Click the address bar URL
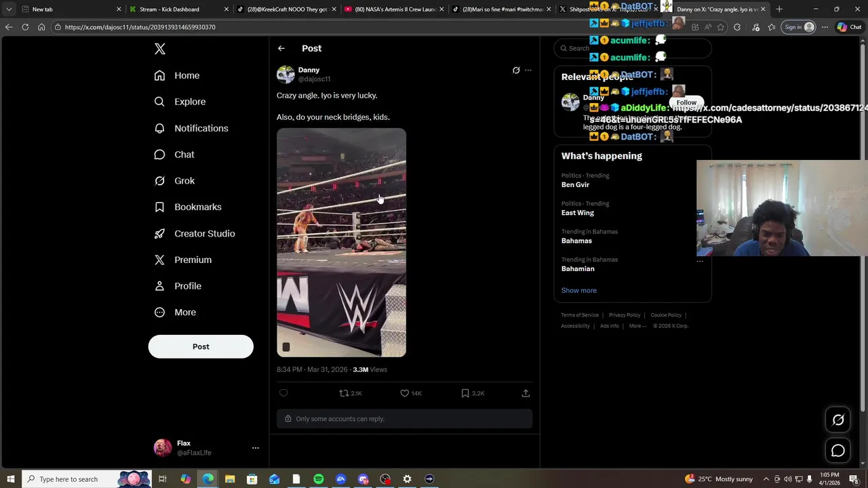 (140, 27)
